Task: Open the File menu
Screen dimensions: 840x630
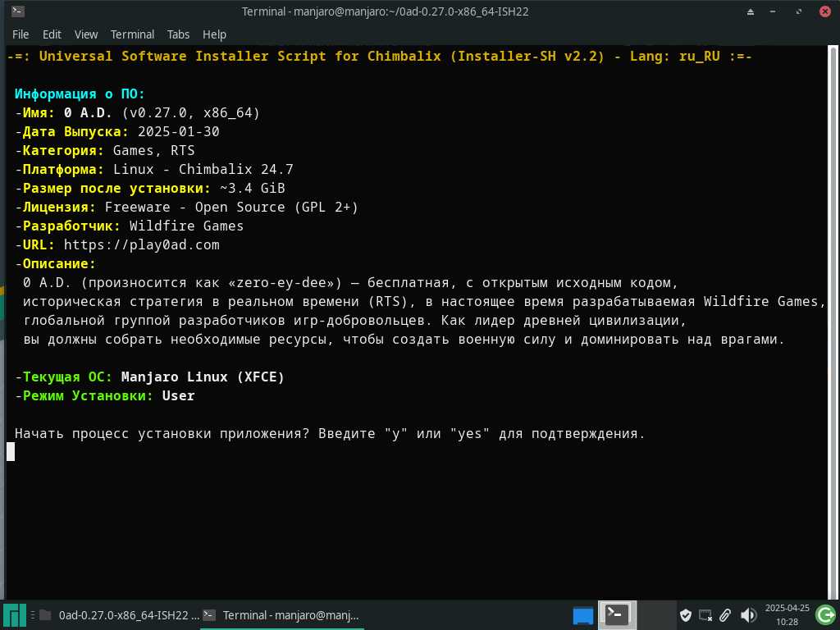Action: pyautogui.click(x=21, y=34)
